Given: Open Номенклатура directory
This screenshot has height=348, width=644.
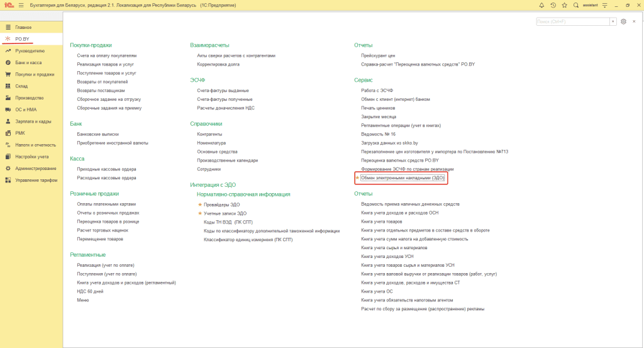Looking at the screenshot, I should (x=211, y=143).
